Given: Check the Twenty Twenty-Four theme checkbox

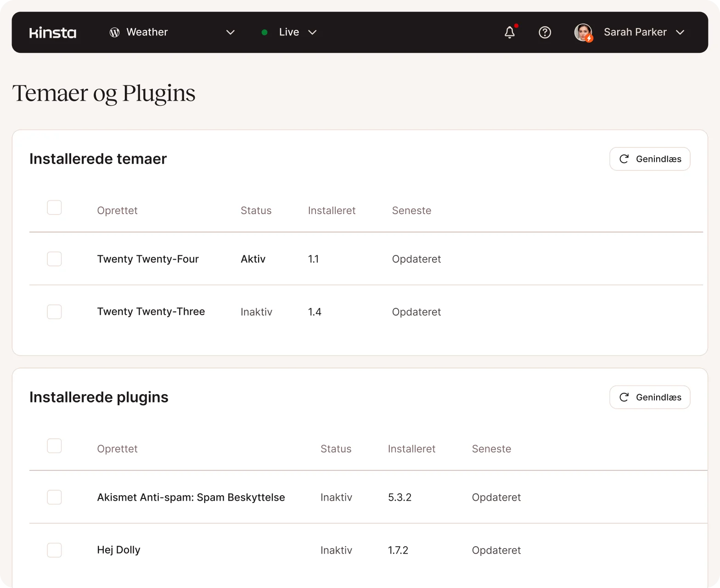Looking at the screenshot, I should [54, 259].
